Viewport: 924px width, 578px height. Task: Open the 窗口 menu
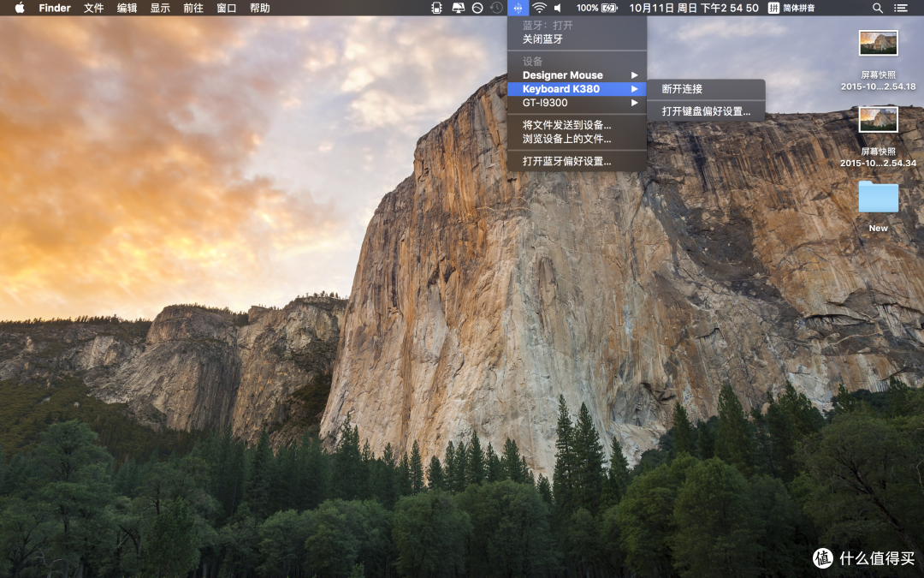coord(227,8)
